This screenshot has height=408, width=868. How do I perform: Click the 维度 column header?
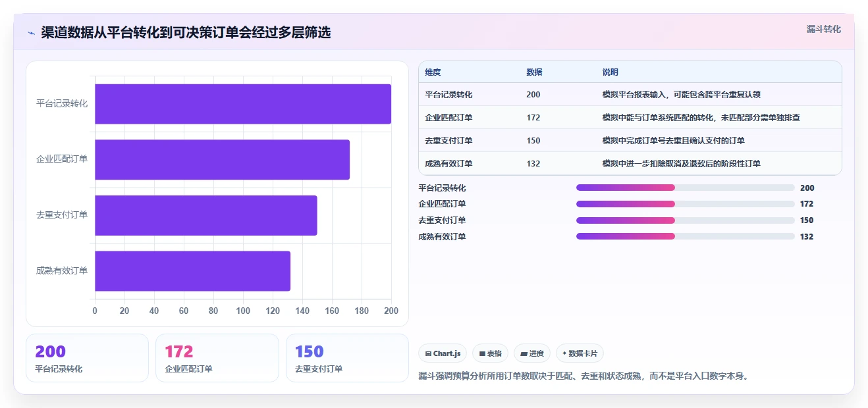[433, 72]
